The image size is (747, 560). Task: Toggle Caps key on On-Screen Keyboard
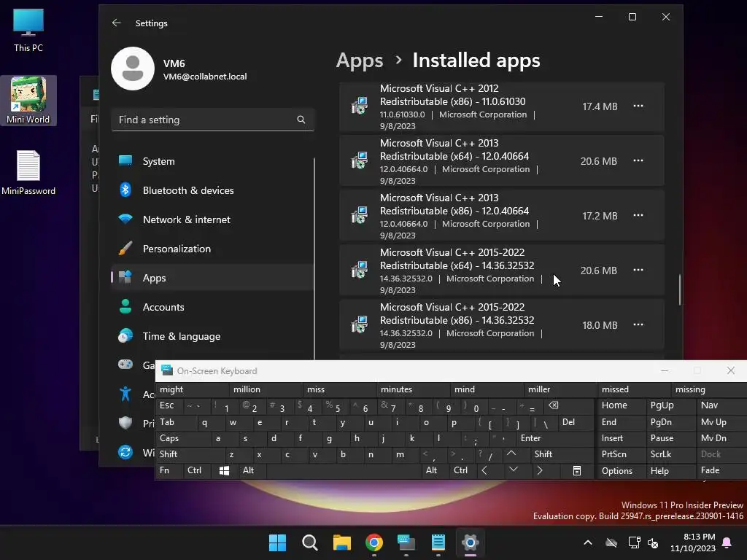(x=182, y=438)
